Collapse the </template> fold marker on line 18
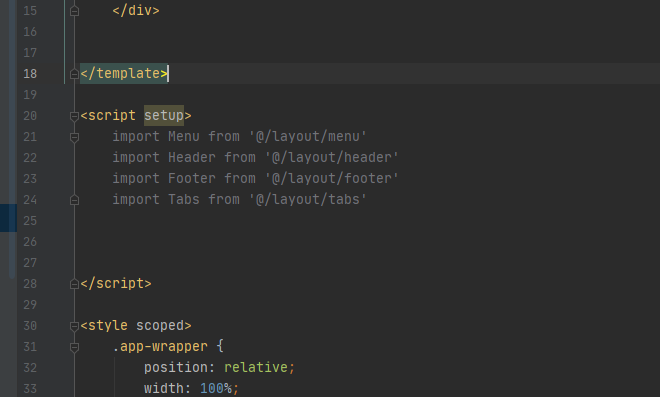 pyautogui.click(x=75, y=75)
